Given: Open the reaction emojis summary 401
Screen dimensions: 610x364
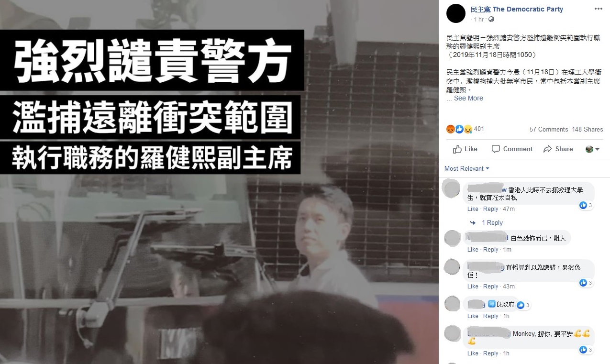Looking at the screenshot, I should [x=465, y=129].
